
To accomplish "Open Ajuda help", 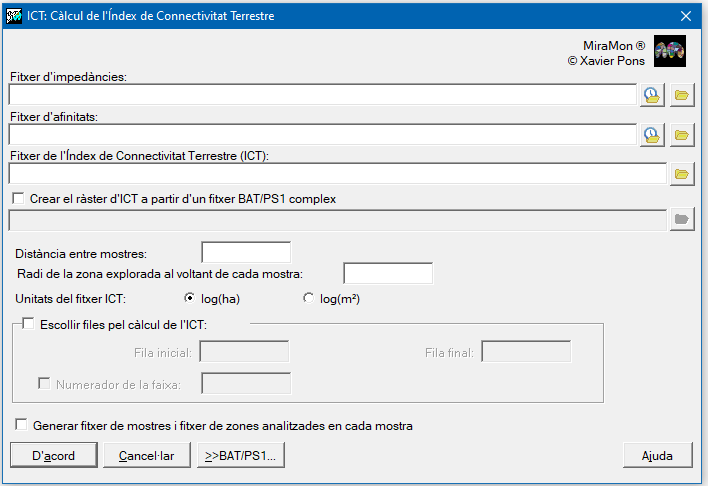I will [657, 455].
